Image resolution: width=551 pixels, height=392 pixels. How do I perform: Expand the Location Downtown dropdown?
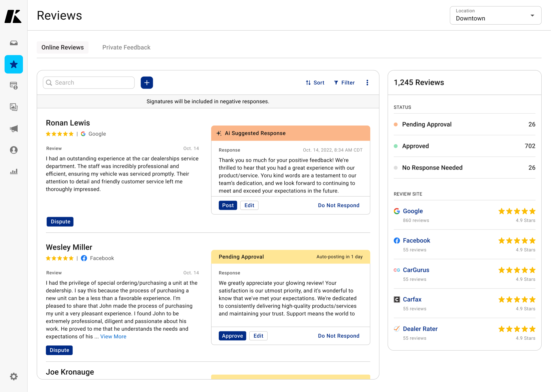click(x=495, y=15)
